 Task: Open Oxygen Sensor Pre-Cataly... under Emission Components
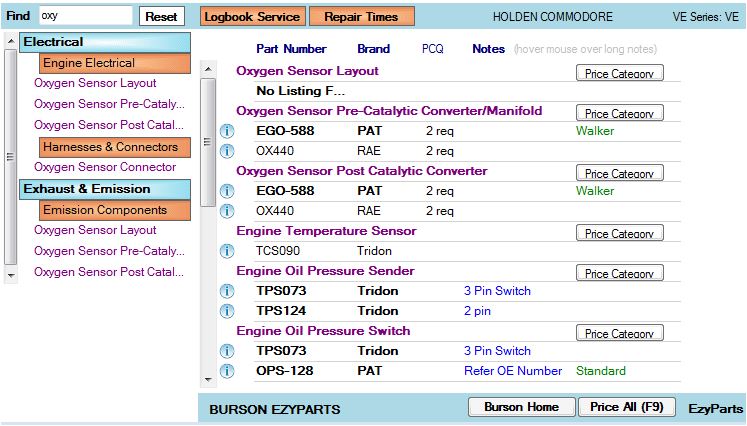coord(109,251)
